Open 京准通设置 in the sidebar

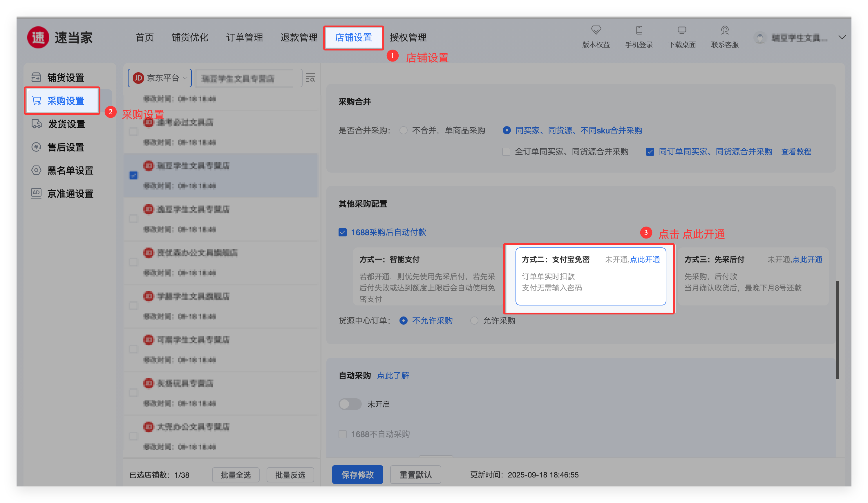(70, 193)
